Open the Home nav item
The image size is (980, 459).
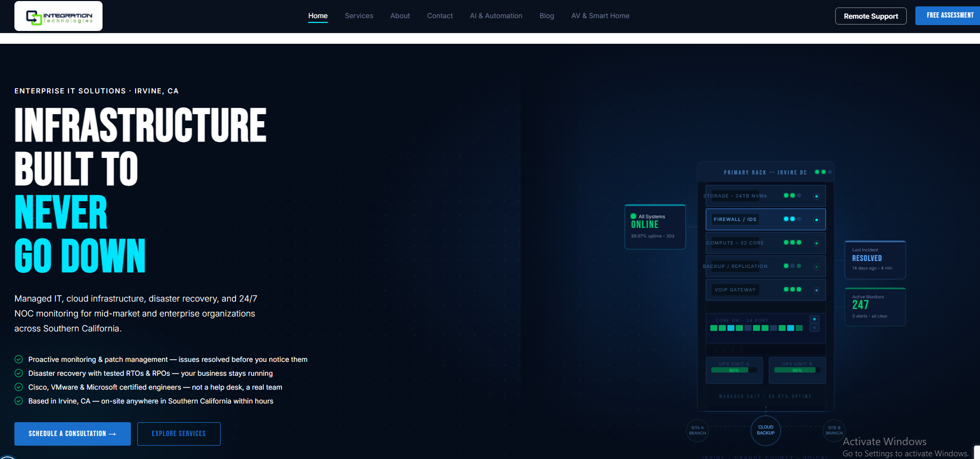click(318, 16)
